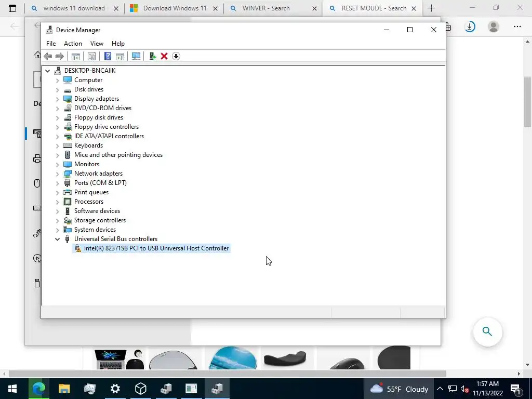Viewport: 532px width, 399px height.
Task: Click the browser vertical scrollbar thumb
Action: (528, 102)
